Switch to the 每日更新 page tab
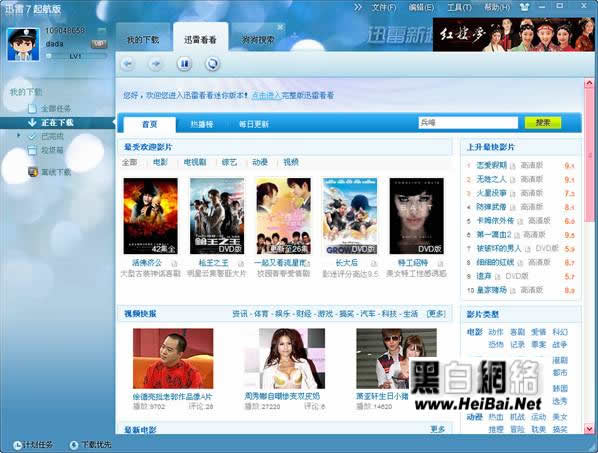Image resolution: width=598 pixels, height=453 pixels. (254, 124)
